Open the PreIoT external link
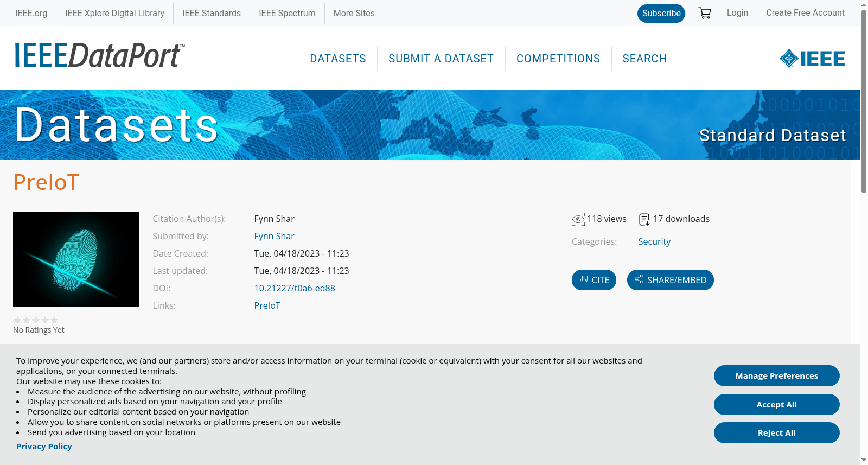The height and width of the screenshot is (465, 868). (267, 305)
